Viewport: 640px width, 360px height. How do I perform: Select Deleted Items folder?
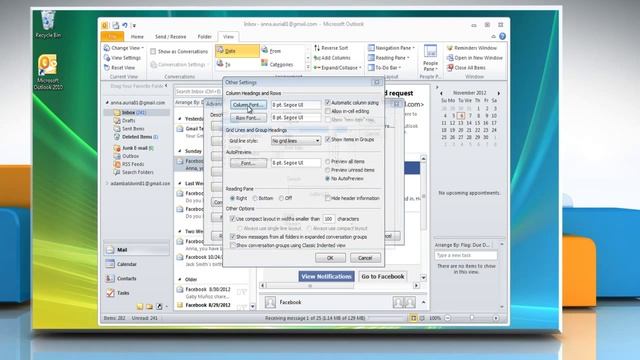click(x=136, y=137)
